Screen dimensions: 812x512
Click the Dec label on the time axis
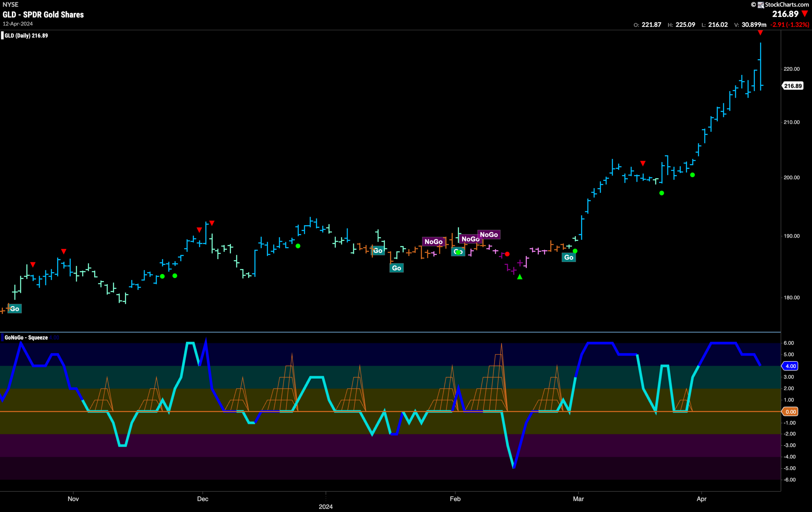coord(203,498)
